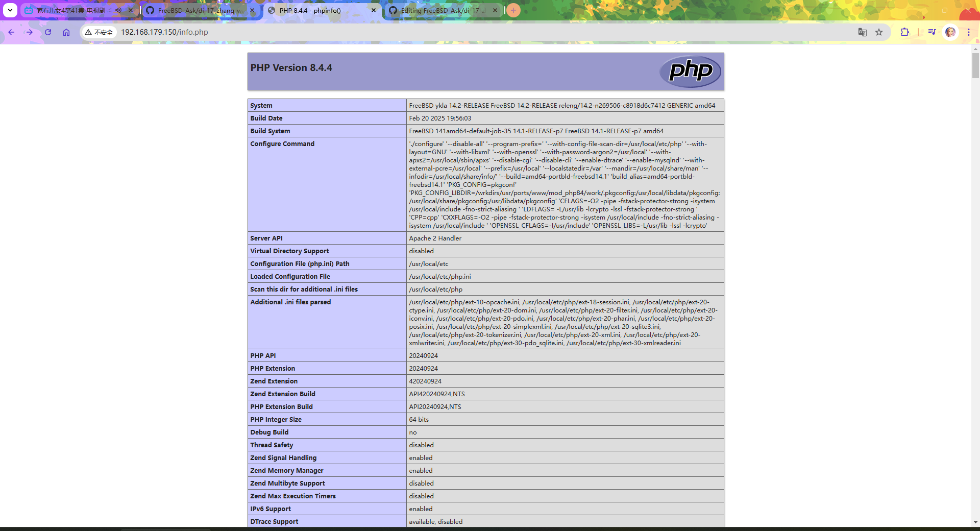The image size is (980, 531).
Task: Select the /usr/local/etc/php.ini value
Action: pos(440,277)
